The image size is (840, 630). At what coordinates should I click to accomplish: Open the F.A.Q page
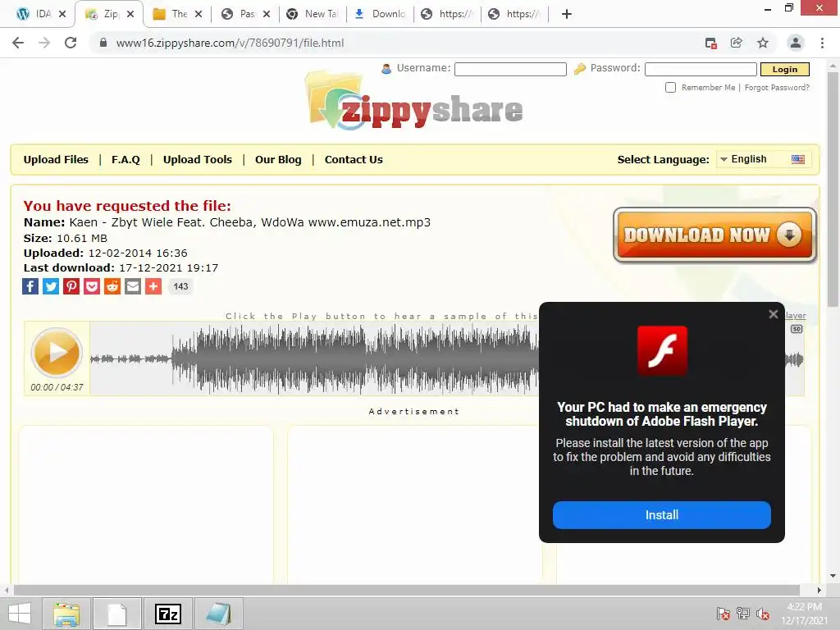pos(126,160)
